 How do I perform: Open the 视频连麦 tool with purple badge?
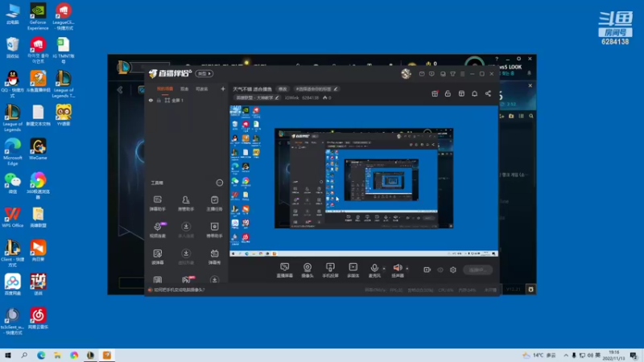[158, 229]
